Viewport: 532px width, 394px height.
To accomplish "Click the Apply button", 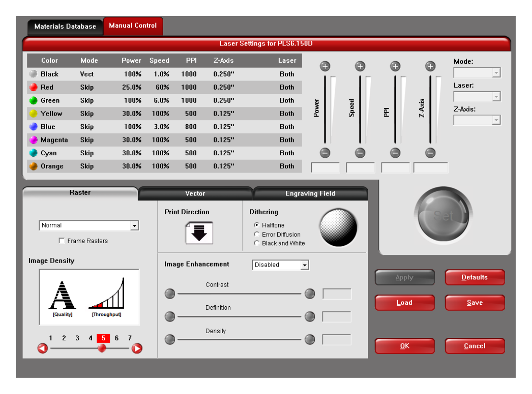I will [404, 278].
